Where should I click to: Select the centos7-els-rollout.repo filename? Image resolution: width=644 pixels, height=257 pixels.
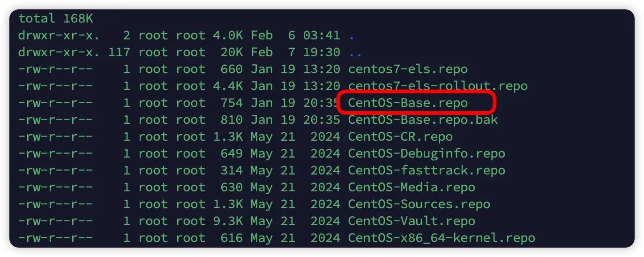coord(438,86)
